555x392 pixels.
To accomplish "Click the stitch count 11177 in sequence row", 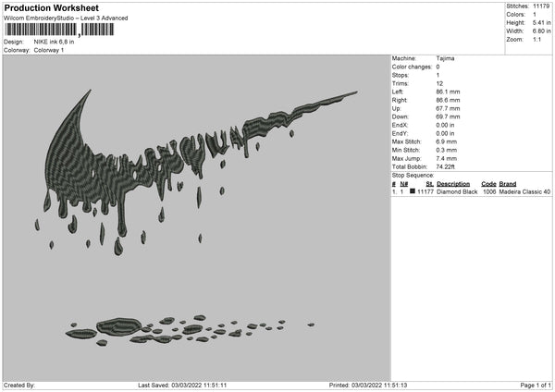I will click(x=425, y=191).
